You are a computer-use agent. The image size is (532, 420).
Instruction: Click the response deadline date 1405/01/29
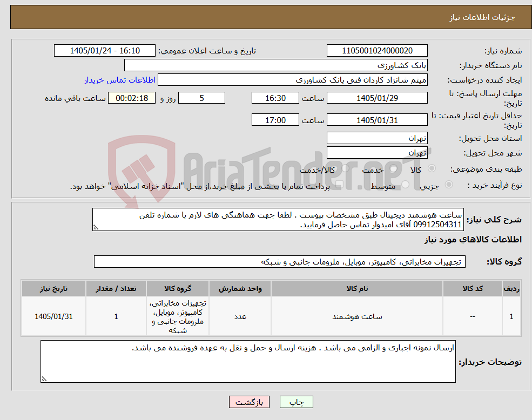(377, 98)
